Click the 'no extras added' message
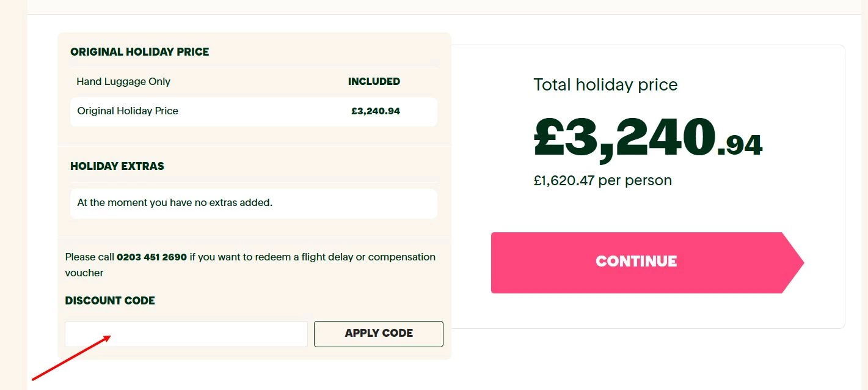 pyautogui.click(x=175, y=203)
